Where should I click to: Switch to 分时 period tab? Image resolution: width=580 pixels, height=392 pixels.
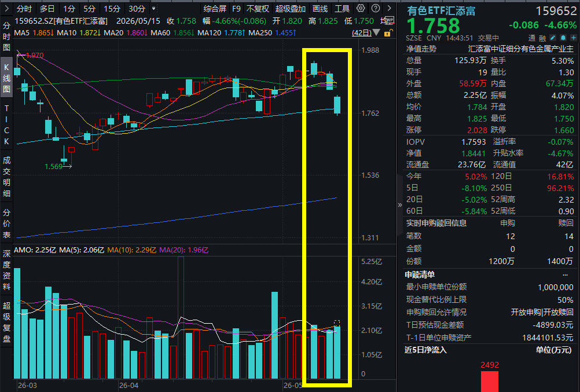24,9
